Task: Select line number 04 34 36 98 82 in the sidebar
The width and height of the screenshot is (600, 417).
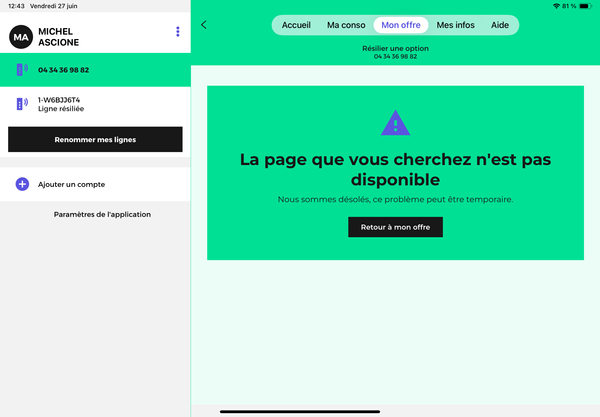Action: (x=64, y=70)
